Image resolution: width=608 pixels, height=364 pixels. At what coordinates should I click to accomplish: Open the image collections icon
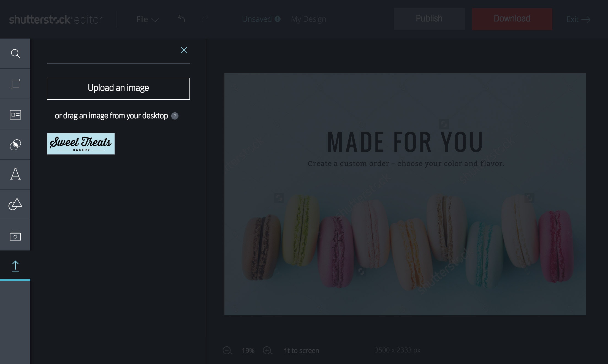tap(15, 235)
